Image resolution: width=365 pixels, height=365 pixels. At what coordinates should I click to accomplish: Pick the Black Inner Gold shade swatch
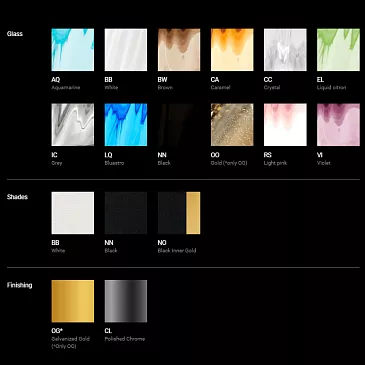[179, 213]
